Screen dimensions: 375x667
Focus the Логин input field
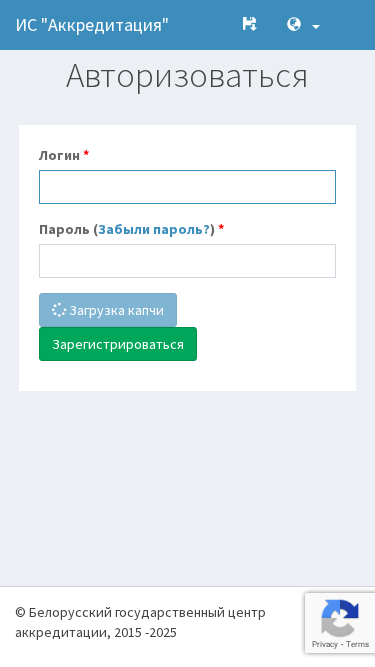click(x=188, y=187)
